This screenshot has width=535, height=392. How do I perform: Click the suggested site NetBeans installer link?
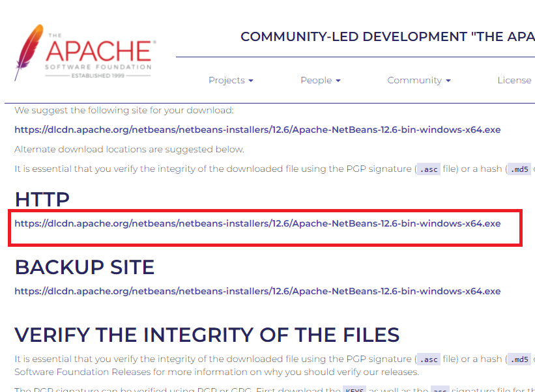[257, 130]
